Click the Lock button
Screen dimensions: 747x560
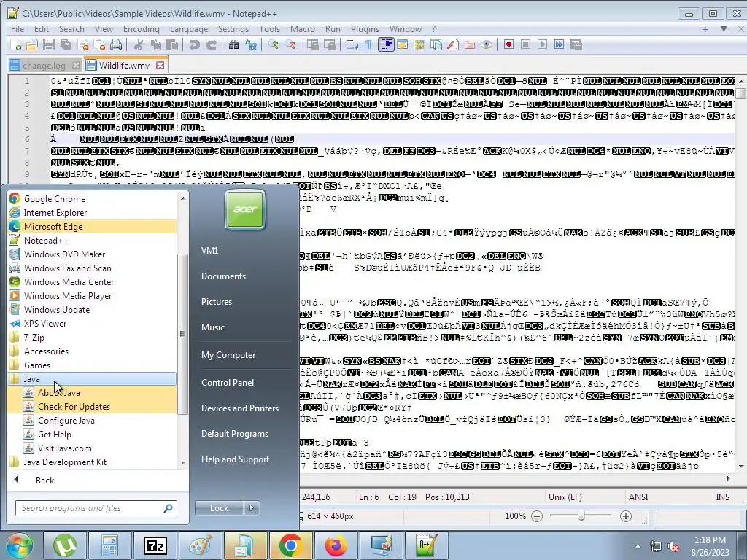point(219,508)
